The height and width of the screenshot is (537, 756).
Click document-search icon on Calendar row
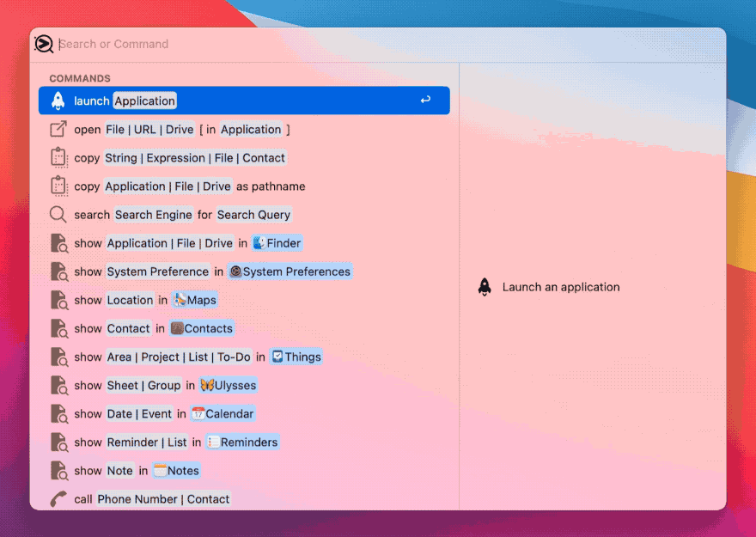[59, 413]
